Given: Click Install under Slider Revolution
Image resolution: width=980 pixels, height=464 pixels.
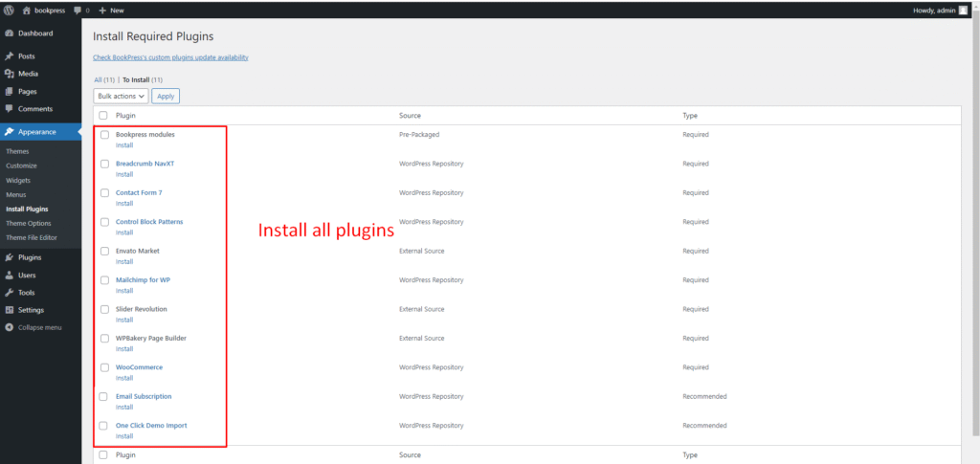Looking at the screenshot, I should point(124,320).
